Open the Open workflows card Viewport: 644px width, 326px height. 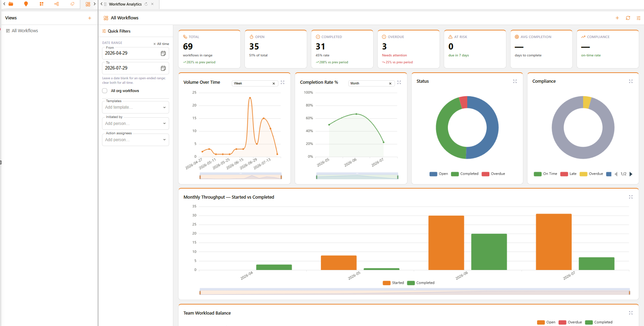(x=276, y=49)
